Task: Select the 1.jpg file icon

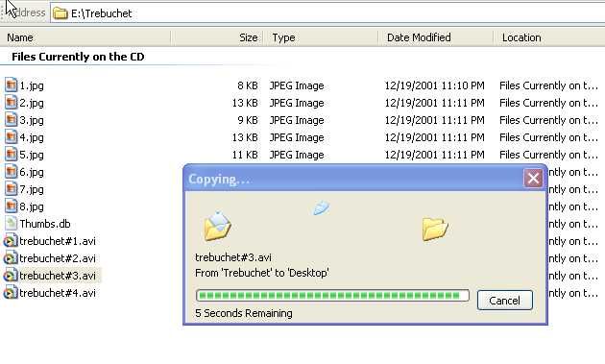Action: pos(12,85)
